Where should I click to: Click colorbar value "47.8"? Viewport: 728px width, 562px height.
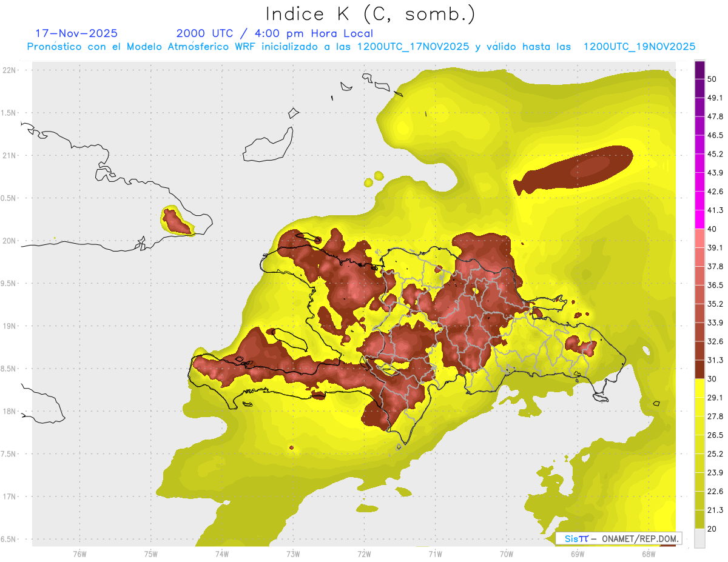(715, 116)
